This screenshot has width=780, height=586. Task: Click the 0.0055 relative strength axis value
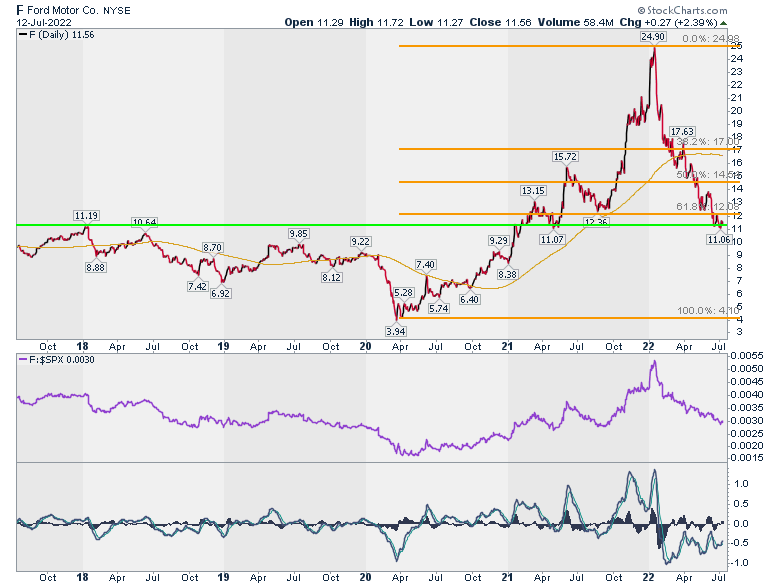747,356
